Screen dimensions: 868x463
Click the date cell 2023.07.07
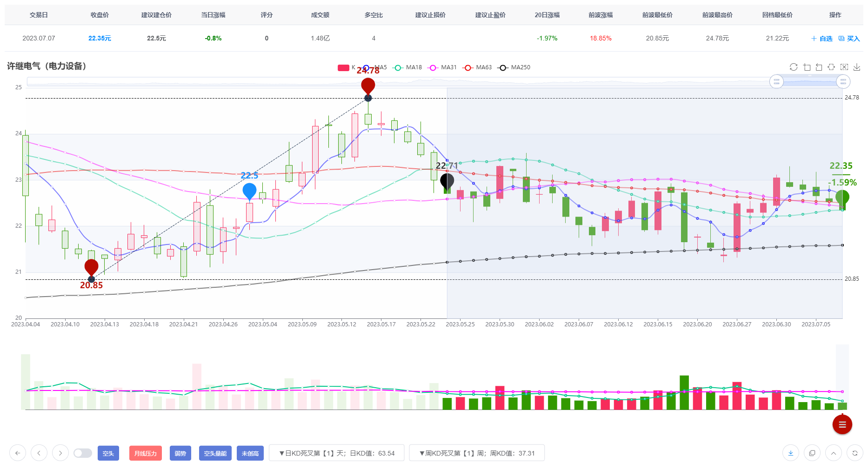(x=39, y=38)
